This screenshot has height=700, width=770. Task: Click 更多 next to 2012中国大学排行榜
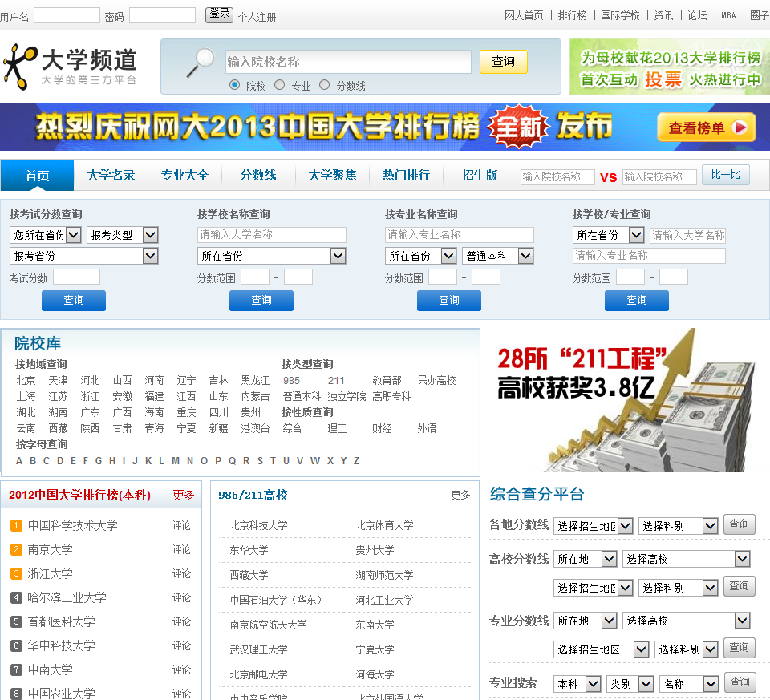(x=183, y=496)
